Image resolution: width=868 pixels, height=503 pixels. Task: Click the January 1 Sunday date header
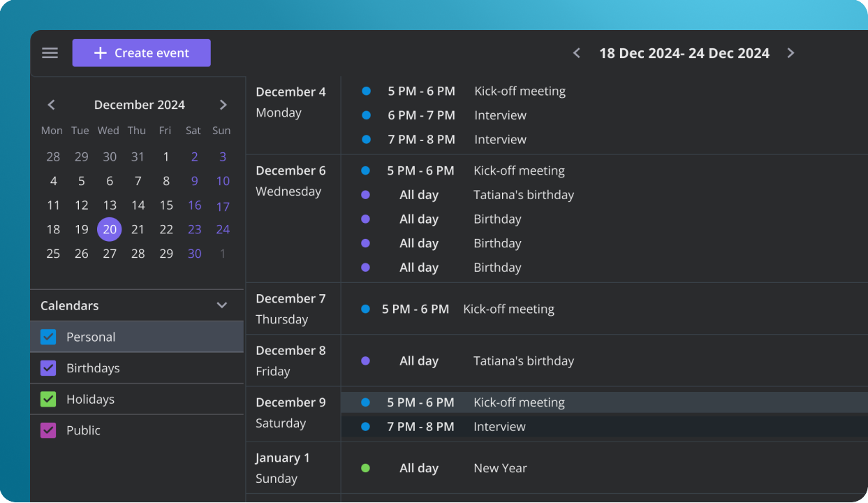pos(283,468)
